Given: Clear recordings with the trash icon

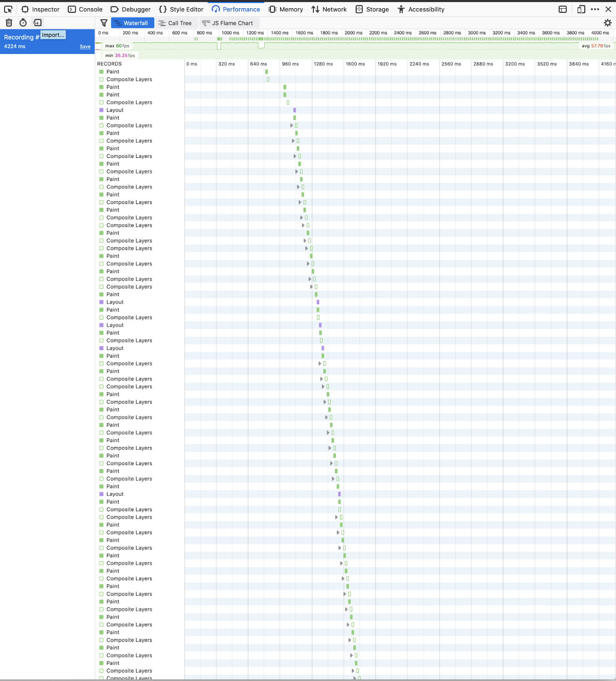Looking at the screenshot, I should click(x=9, y=23).
